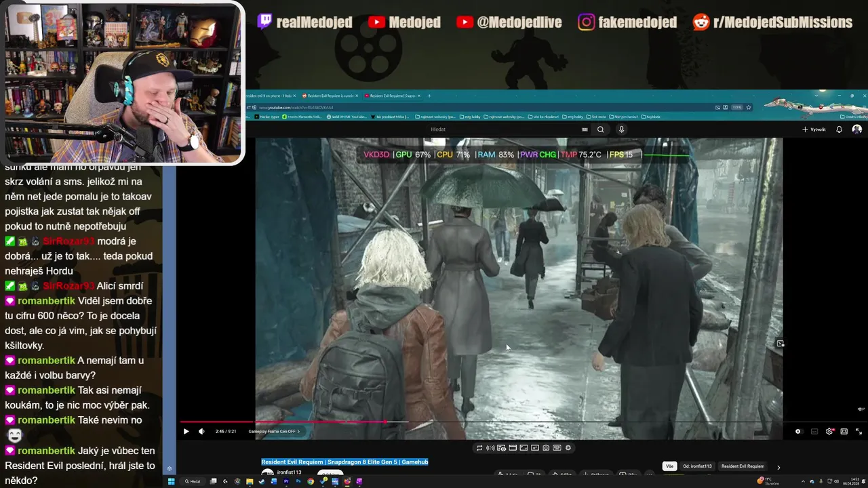This screenshot has height=488, width=868.
Task: Switch the player to theater mode
Action: [x=844, y=431]
